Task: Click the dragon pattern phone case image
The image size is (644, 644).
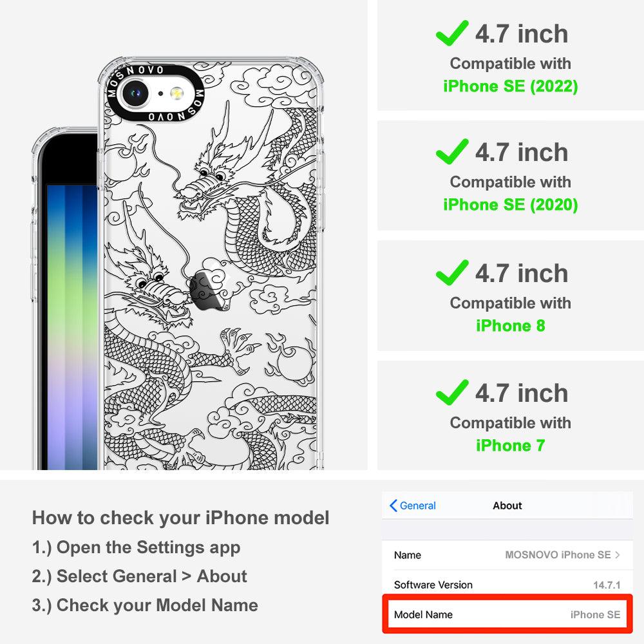Action: point(211,263)
